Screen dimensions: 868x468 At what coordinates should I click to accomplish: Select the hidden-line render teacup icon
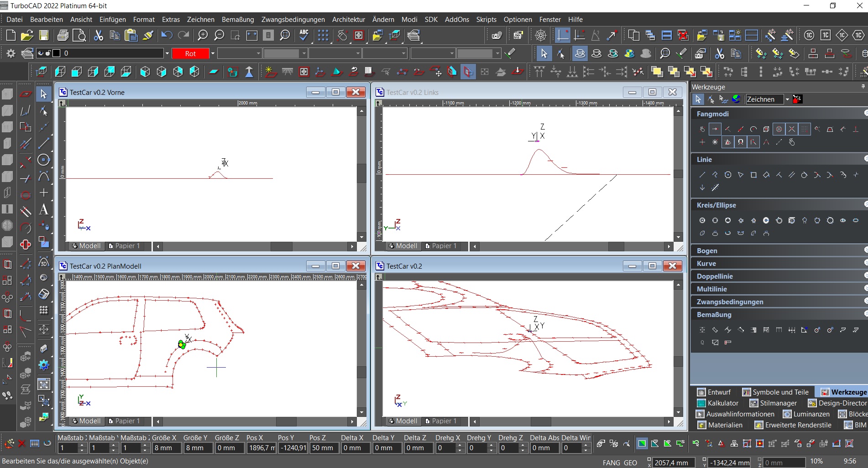(x=596, y=53)
